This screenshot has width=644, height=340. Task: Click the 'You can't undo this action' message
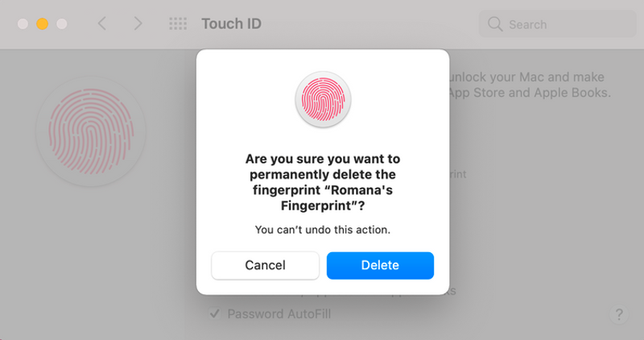tap(323, 230)
